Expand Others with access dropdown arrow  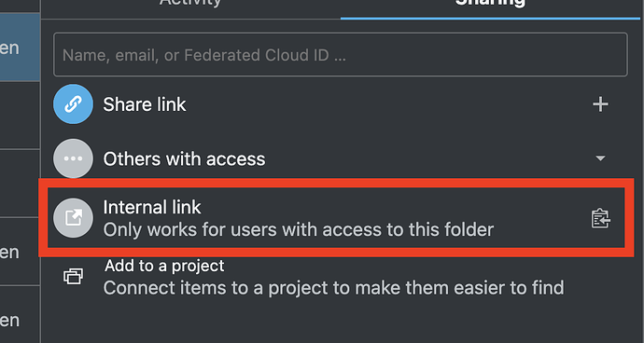pyautogui.click(x=600, y=158)
